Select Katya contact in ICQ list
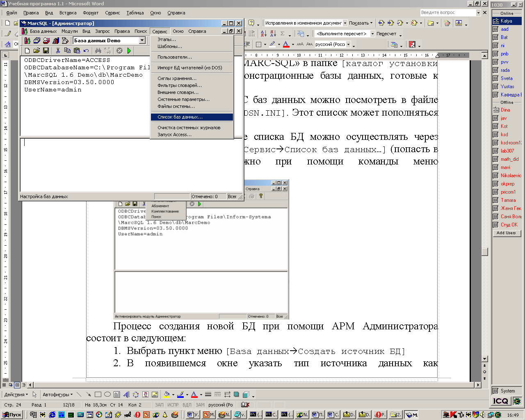Image resolution: width=525 pixels, height=420 pixels. click(x=507, y=21)
